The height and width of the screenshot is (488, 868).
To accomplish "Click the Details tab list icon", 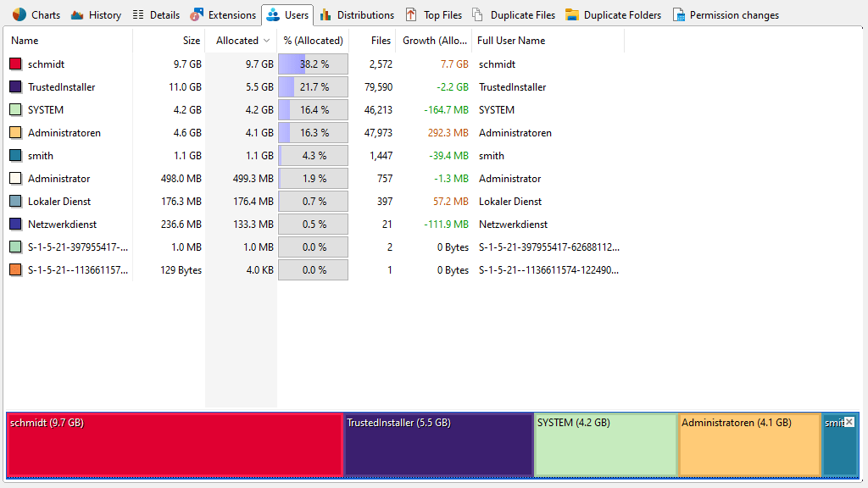I will coord(138,14).
